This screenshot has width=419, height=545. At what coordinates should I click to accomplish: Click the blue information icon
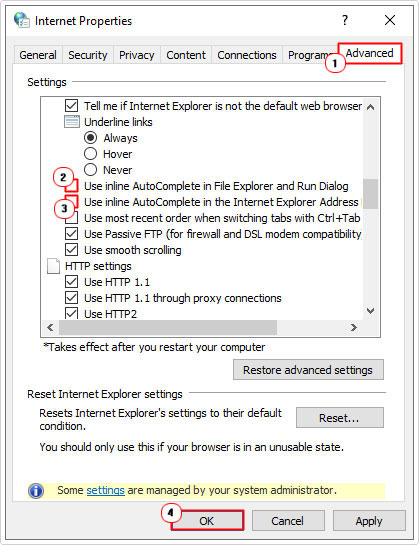[36, 491]
